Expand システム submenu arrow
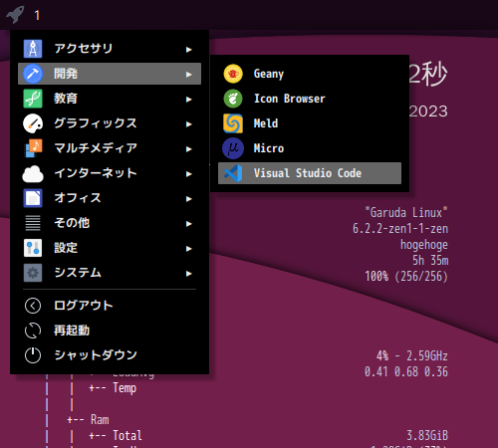This screenshot has height=448, width=498. 189,274
